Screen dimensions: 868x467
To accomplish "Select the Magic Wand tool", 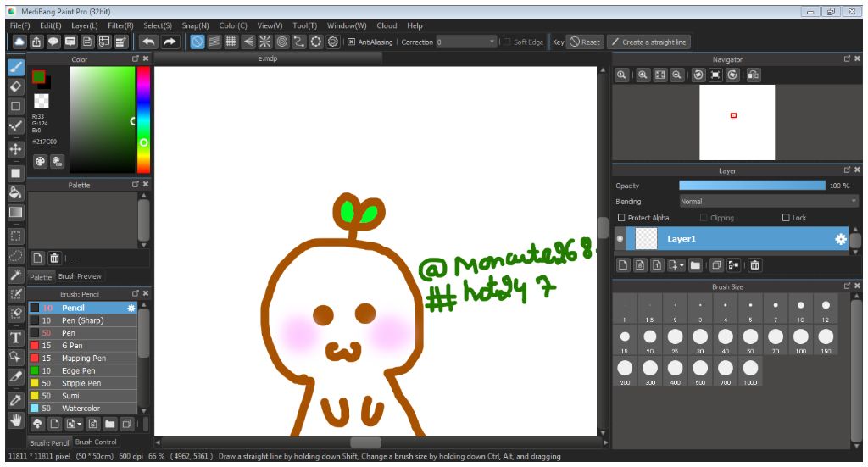I will [15, 275].
